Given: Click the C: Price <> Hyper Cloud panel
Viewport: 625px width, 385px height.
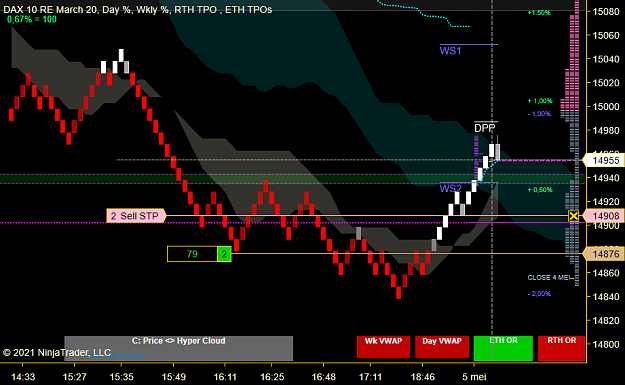Looking at the screenshot, I should (x=179, y=348).
